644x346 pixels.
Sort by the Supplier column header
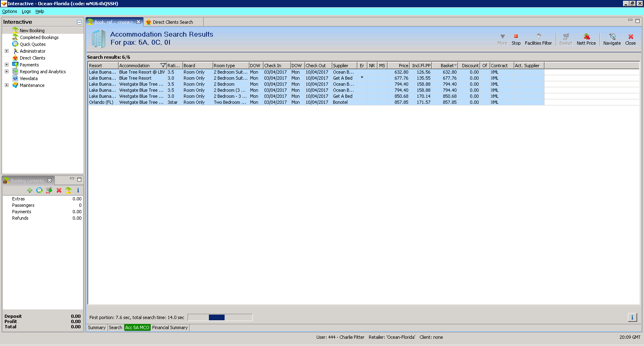click(344, 66)
